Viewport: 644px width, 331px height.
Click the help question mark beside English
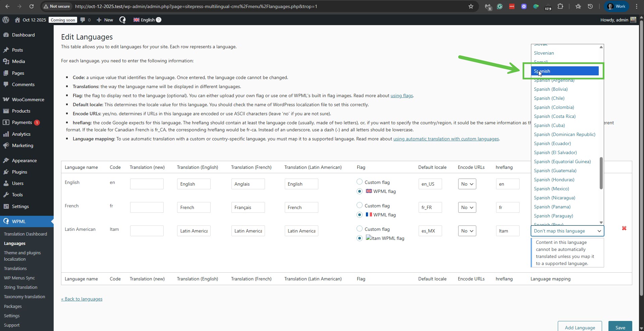pos(159,20)
